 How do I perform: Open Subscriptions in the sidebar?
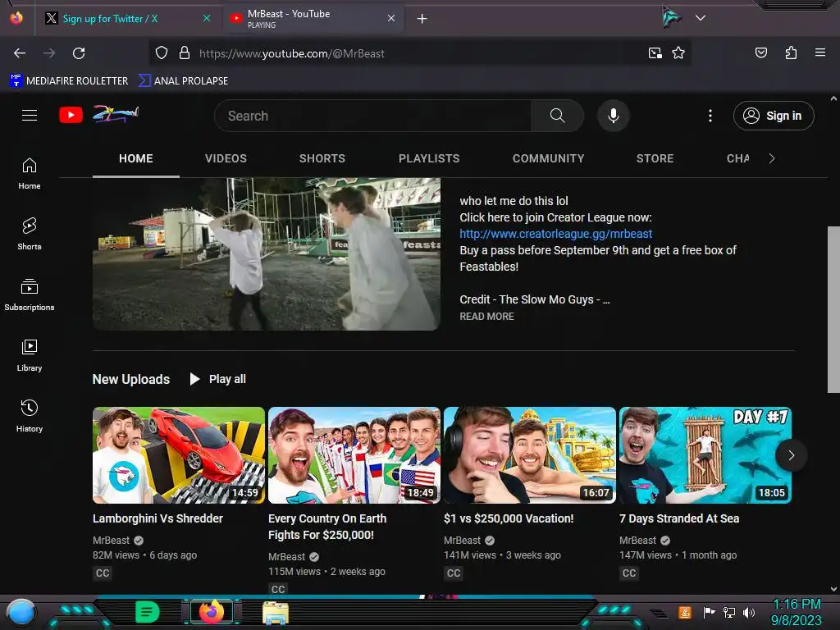[30, 294]
